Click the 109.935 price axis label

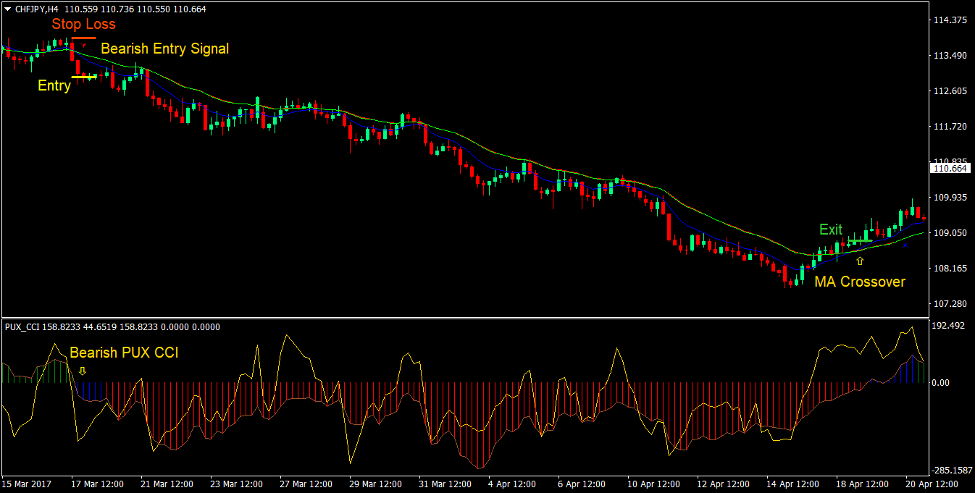click(x=950, y=198)
